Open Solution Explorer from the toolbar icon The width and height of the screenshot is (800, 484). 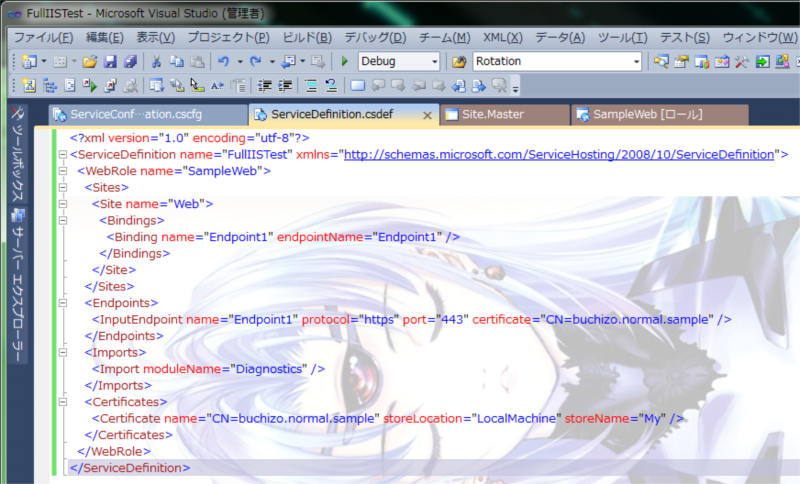(661, 62)
